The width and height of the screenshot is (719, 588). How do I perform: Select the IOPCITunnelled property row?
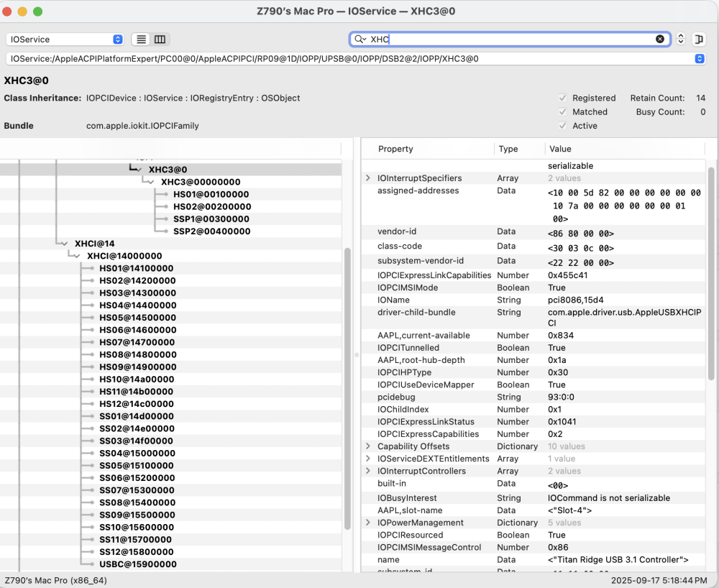pos(533,347)
